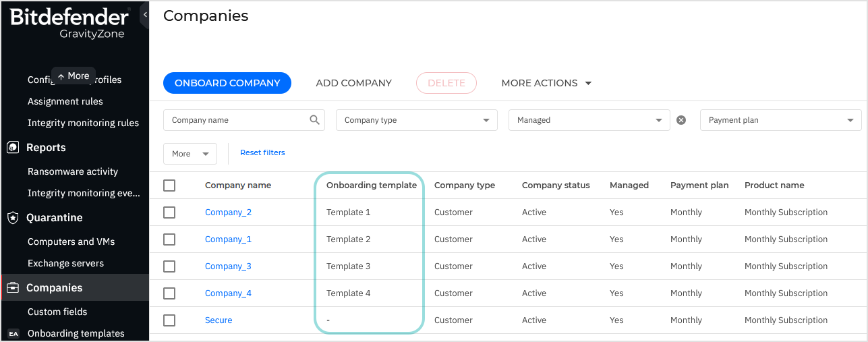The width and height of the screenshot is (868, 342).
Task: Open the Secure company link
Action: (x=219, y=320)
